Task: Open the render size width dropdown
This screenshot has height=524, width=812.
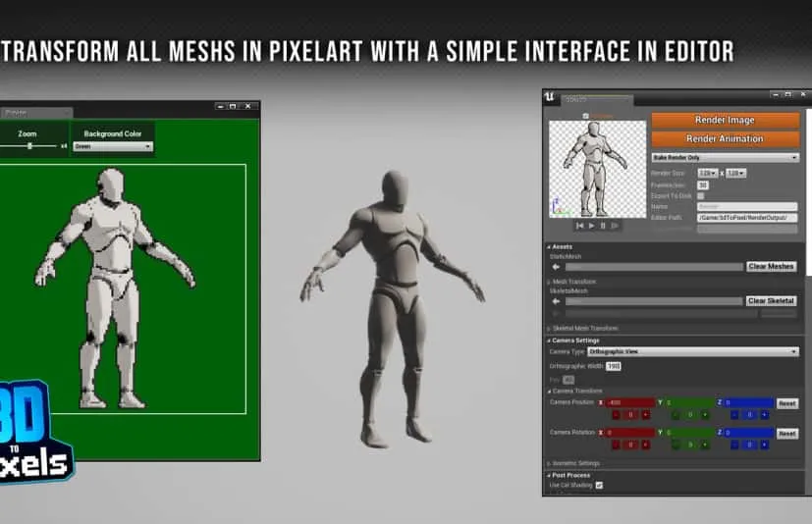Action: pos(707,173)
